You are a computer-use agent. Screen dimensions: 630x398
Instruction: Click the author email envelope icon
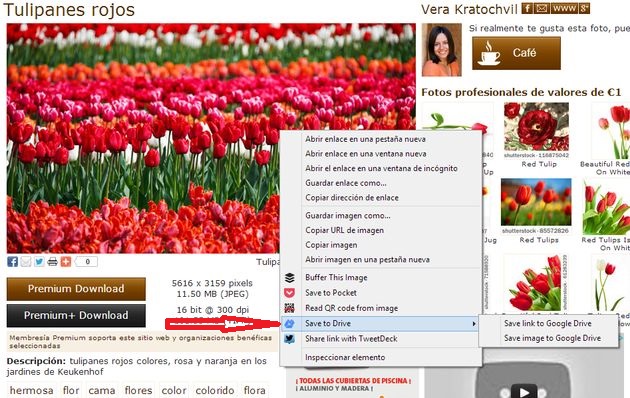click(x=542, y=8)
